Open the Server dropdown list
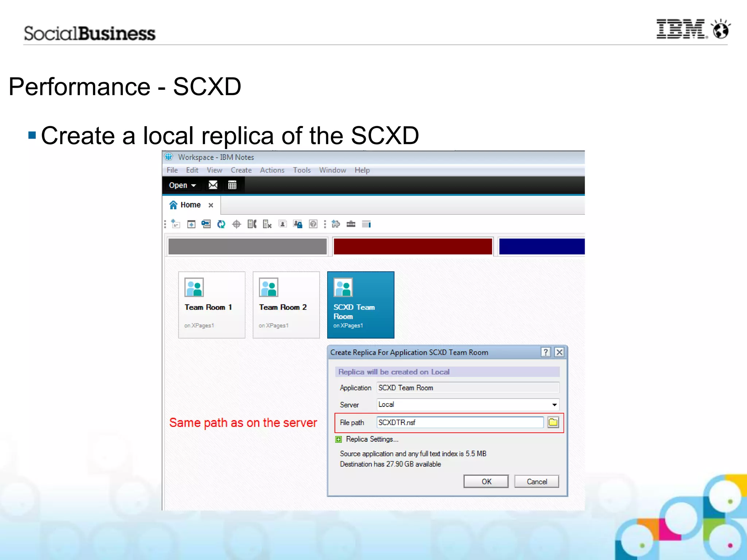The height and width of the screenshot is (560, 747). (x=554, y=405)
